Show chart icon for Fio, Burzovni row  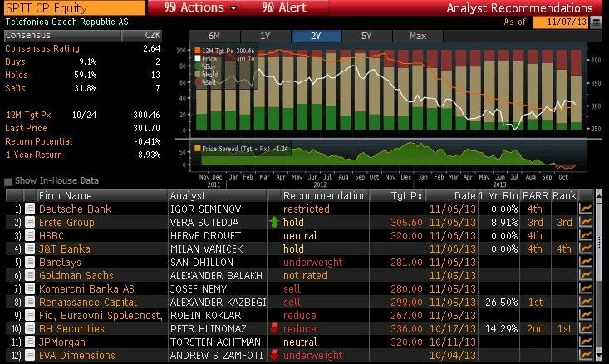tap(585, 316)
